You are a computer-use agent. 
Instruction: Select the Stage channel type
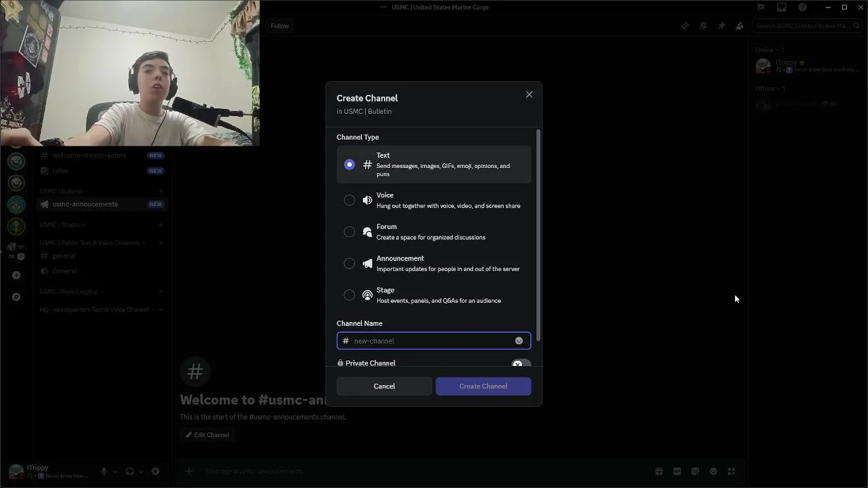433,295
